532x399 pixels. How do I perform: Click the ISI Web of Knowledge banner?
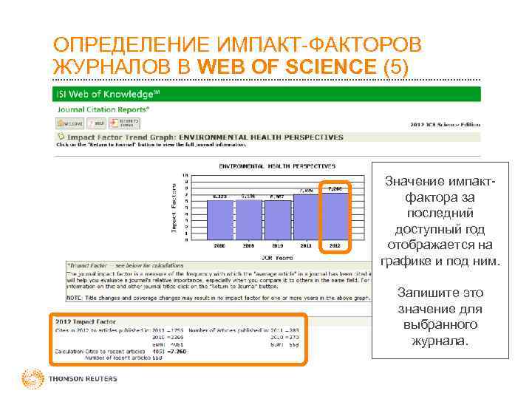point(266,94)
